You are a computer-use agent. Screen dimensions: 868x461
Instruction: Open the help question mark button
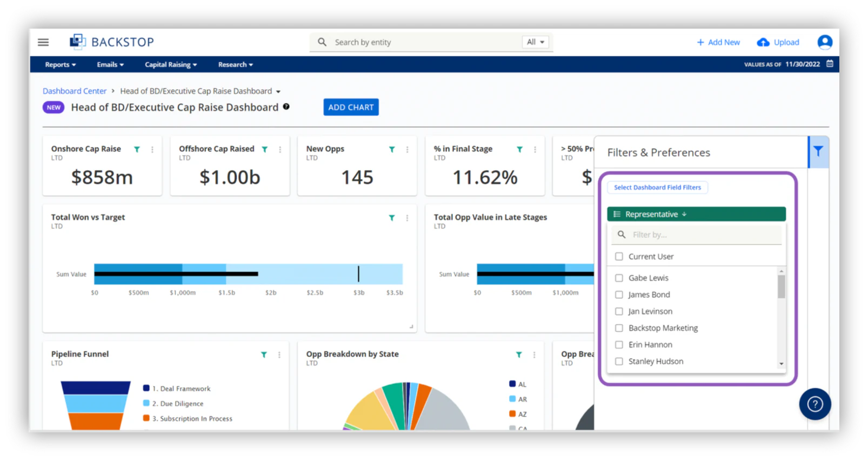pyautogui.click(x=815, y=404)
